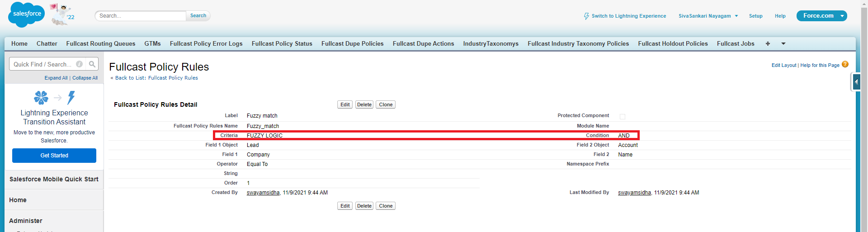Open the SivaSankari Nayagam user menu
Viewport: 868px width, 232px height.
708,16
